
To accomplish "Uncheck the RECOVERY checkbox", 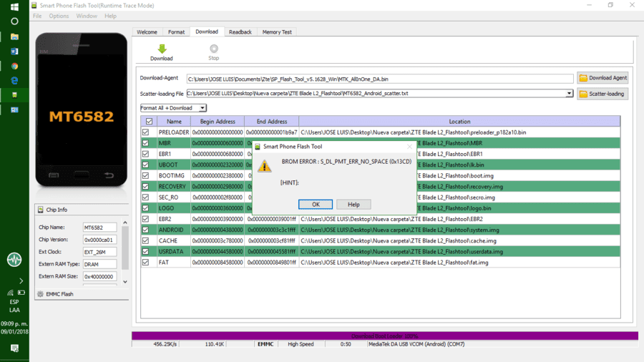I will point(145,186).
